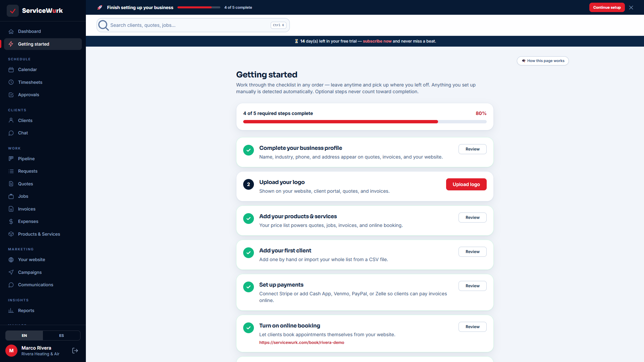Click the green check on products & services step
Image resolution: width=644 pixels, height=362 pixels.
pos(249,219)
